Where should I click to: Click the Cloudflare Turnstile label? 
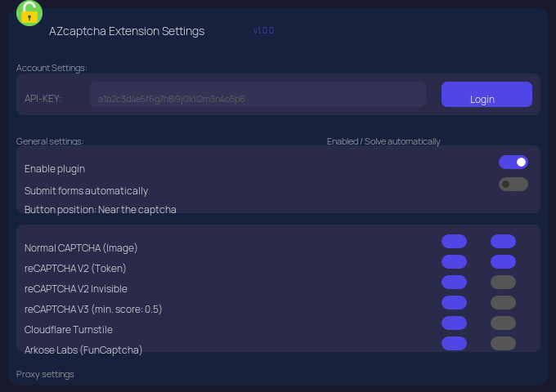69,329
